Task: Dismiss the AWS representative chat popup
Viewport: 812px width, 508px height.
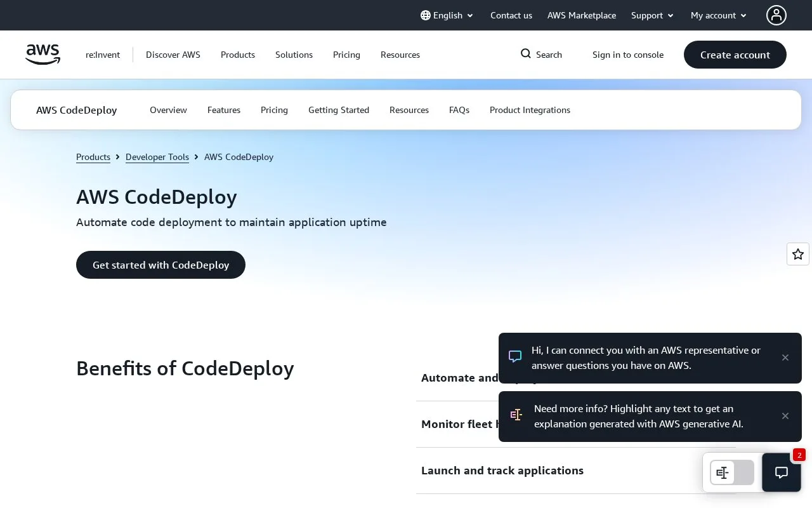Action: [x=785, y=358]
